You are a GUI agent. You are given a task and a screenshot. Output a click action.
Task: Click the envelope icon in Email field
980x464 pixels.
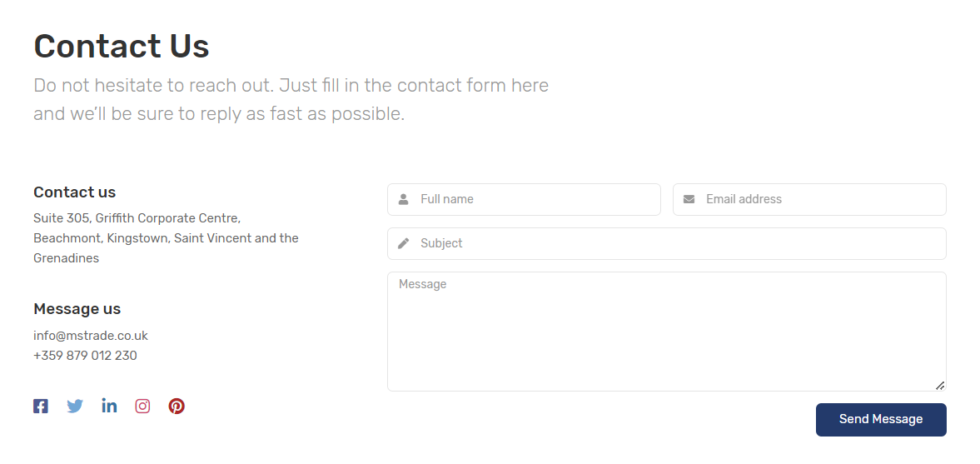(x=689, y=200)
